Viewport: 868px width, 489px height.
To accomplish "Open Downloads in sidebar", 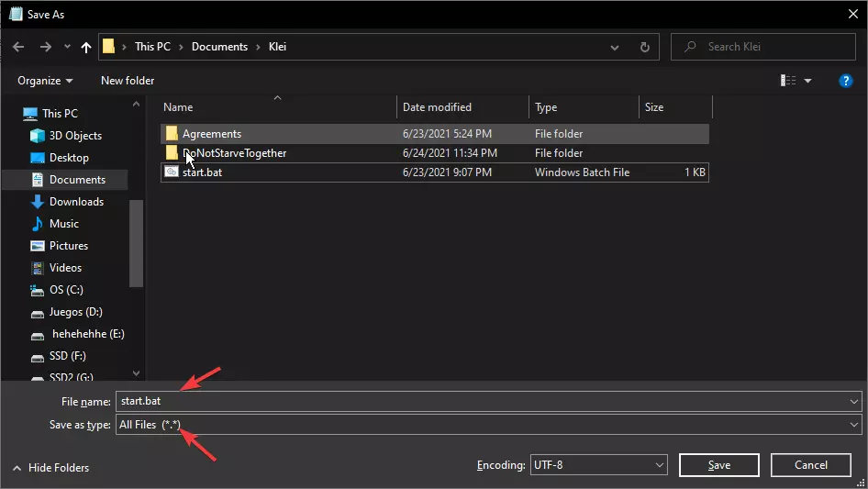I will point(76,202).
